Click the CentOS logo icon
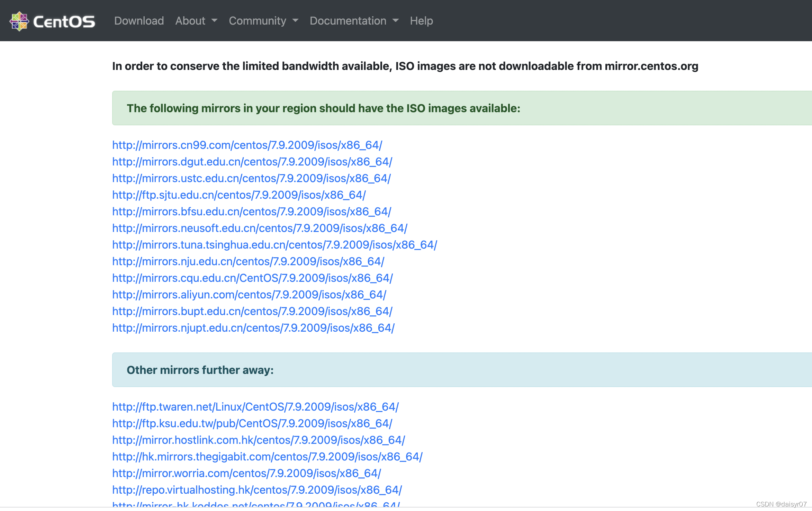 click(19, 21)
